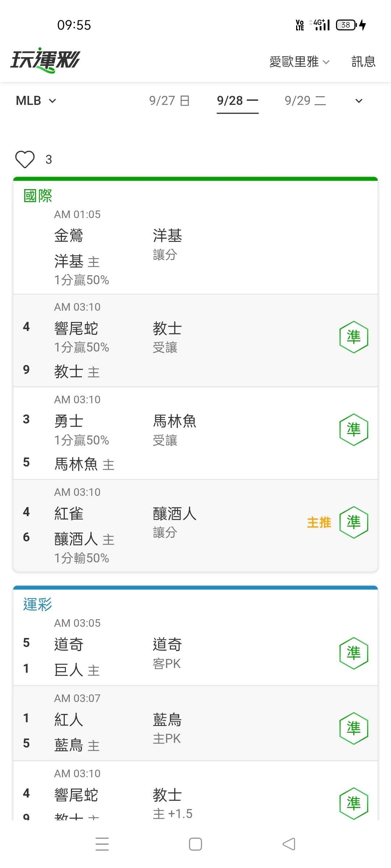Switch to the 9/29 二 date tab

(x=305, y=101)
